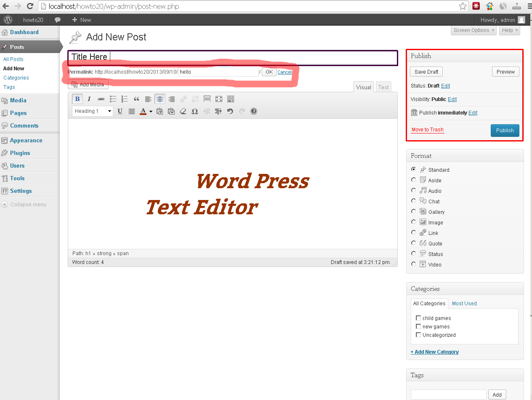The height and width of the screenshot is (400, 532).
Task: Insert an ordered numbered list
Action: point(125,99)
